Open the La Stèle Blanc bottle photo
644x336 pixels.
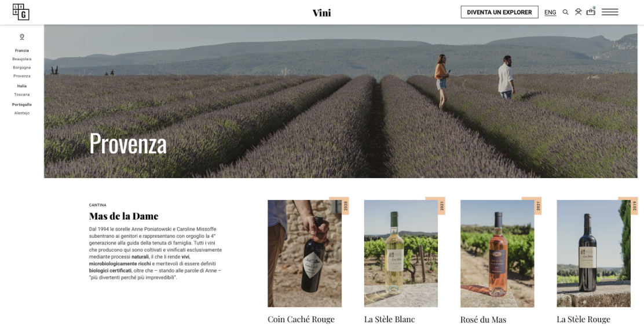401,253
